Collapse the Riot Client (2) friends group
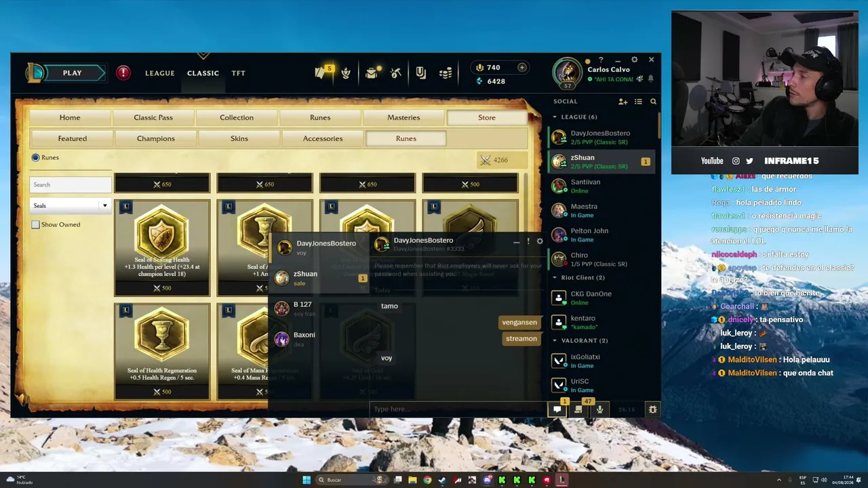The height and width of the screenshot is (488, 868). coord(555,277)
